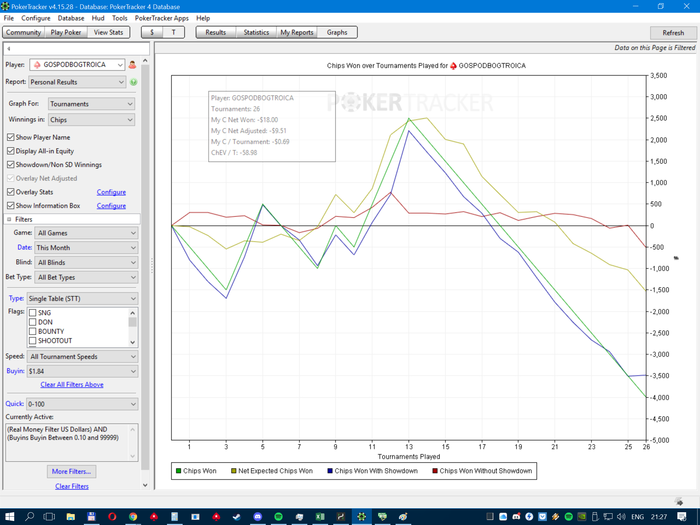This screenshot has height=525, width=700.
Task: Open the taskbar search icon
Action: pyautogui.click(x=29, y=517)
